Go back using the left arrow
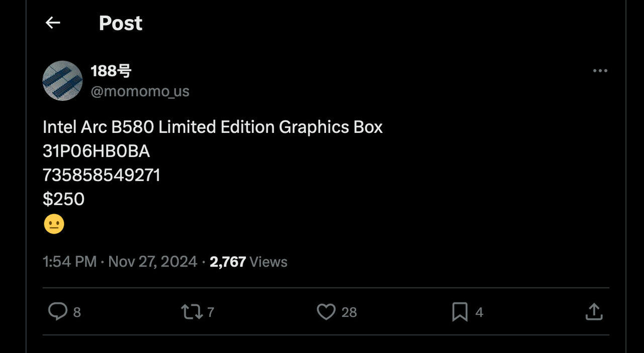Viewport: 644px width, 353px height. (53, 23)
